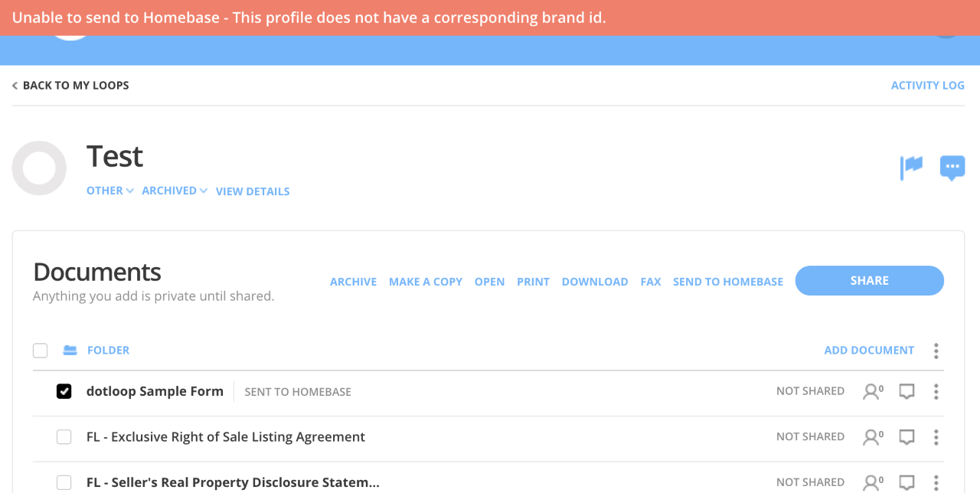Open more options for FL Exclusive Right row
980x493 pixels.
click(x=936, y=437)
